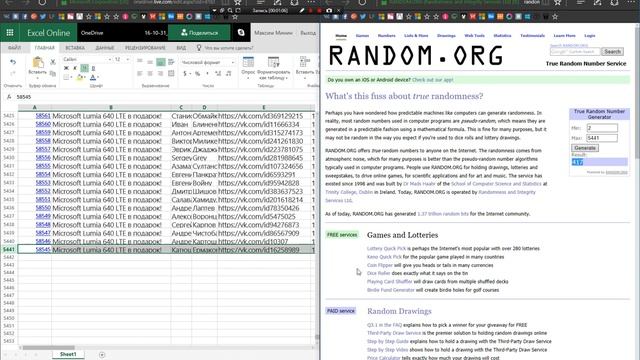
Task: Toggle the highlighted bottom align button
Action: tap(160, 62)
